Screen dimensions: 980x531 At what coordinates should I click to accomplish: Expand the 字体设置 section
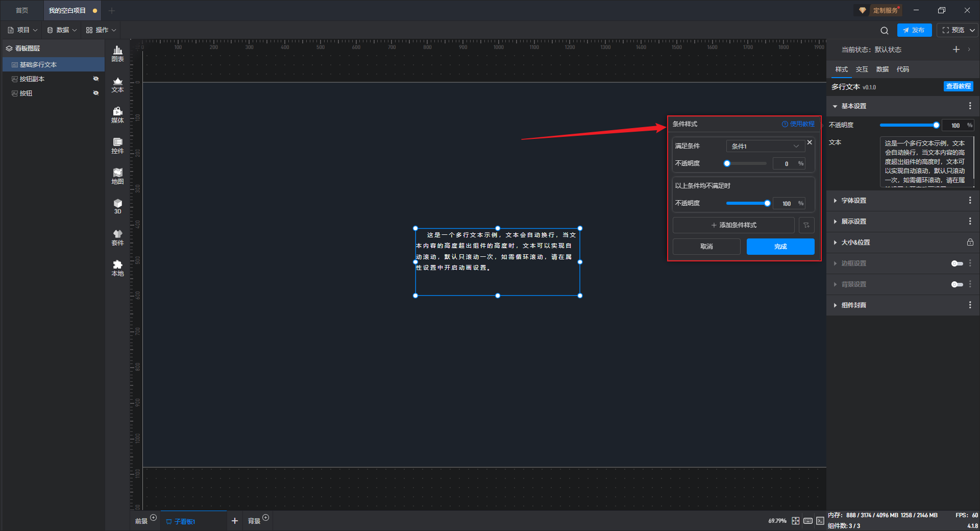[854, 201]
